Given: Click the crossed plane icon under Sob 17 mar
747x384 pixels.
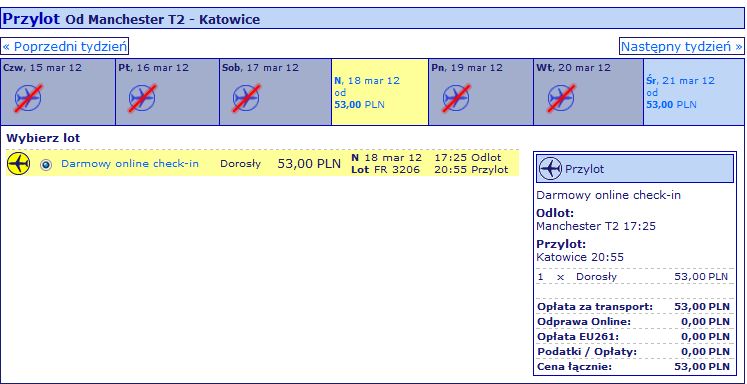Looking at the screenshot, I should [246, 98].
